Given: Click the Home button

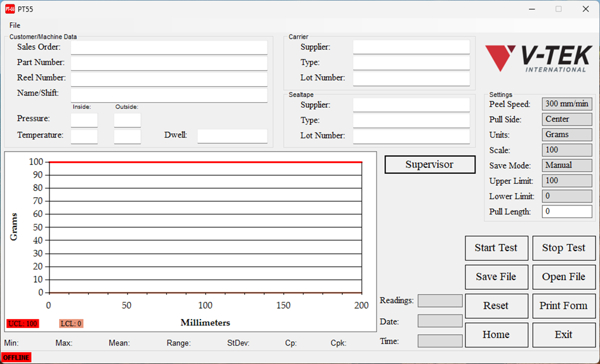Looking at the screenshot, I should tap(496, 335).
